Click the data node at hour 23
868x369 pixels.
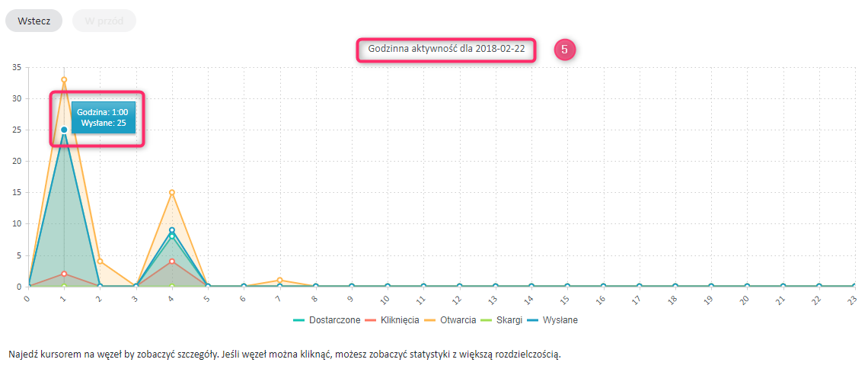(x=854, y=287)
